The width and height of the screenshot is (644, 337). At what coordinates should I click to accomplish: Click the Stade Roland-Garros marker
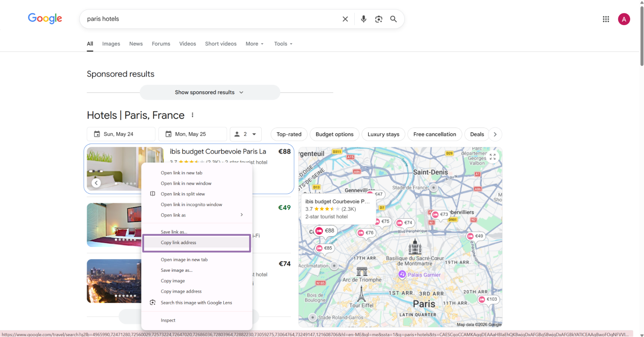coord(312,317)
